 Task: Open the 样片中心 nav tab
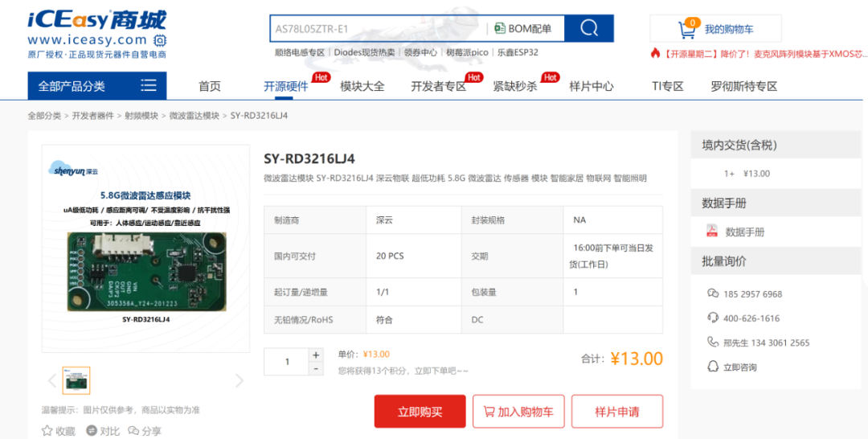click(592, 86)
